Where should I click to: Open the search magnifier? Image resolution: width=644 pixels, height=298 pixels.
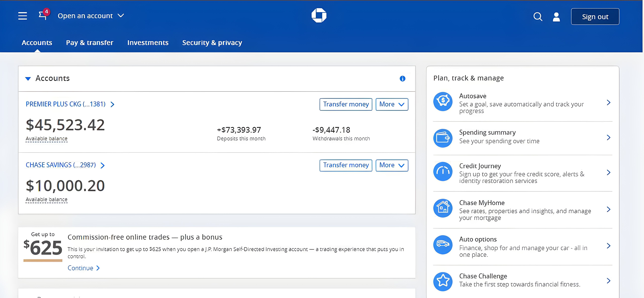point(538,17)
